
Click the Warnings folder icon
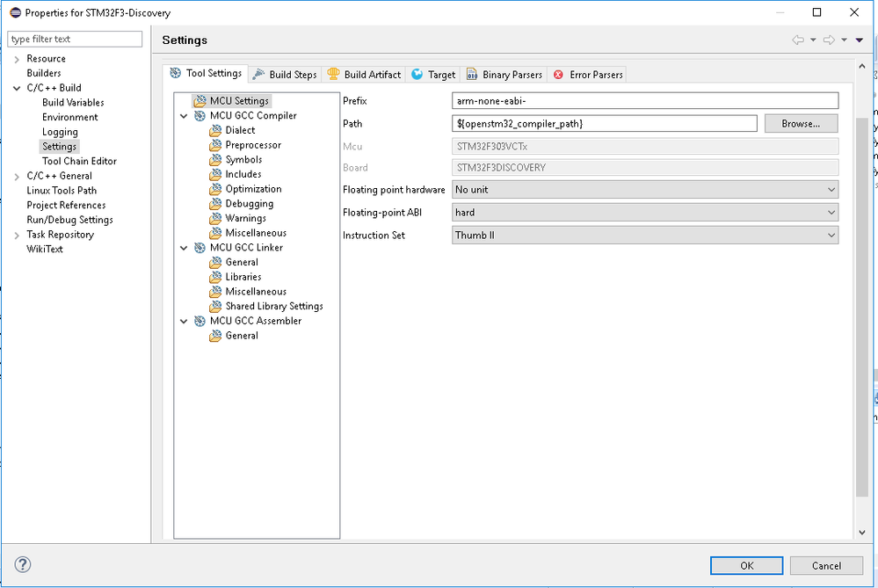pyautogui.click(x=215, y=218)
